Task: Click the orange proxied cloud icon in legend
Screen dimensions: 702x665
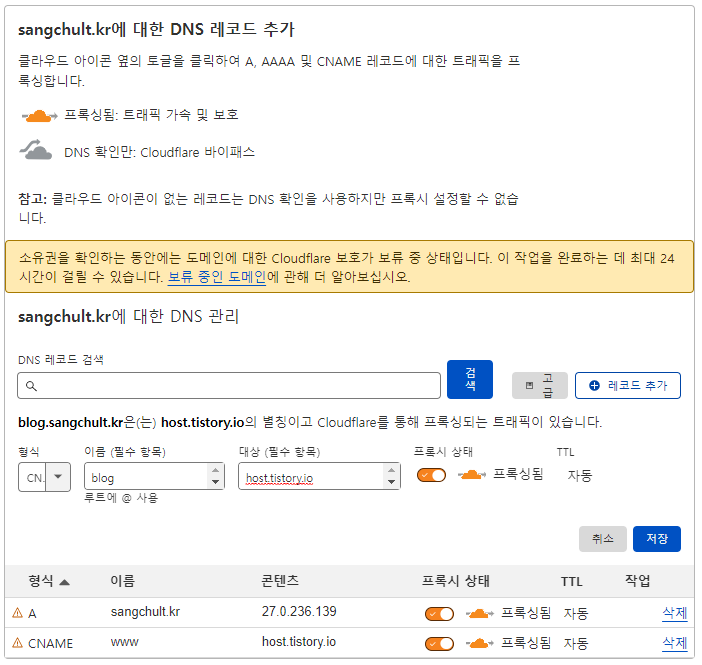Action: coord(39,116)
